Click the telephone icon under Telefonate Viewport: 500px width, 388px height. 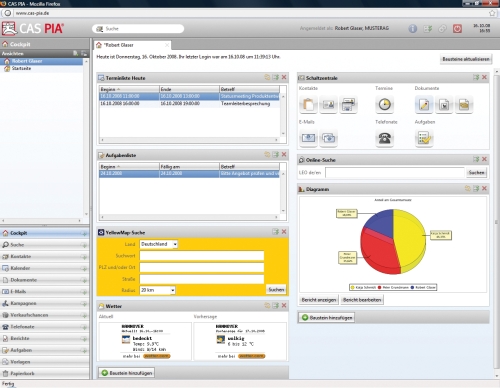pyautogui.click(x=384, y=138)
